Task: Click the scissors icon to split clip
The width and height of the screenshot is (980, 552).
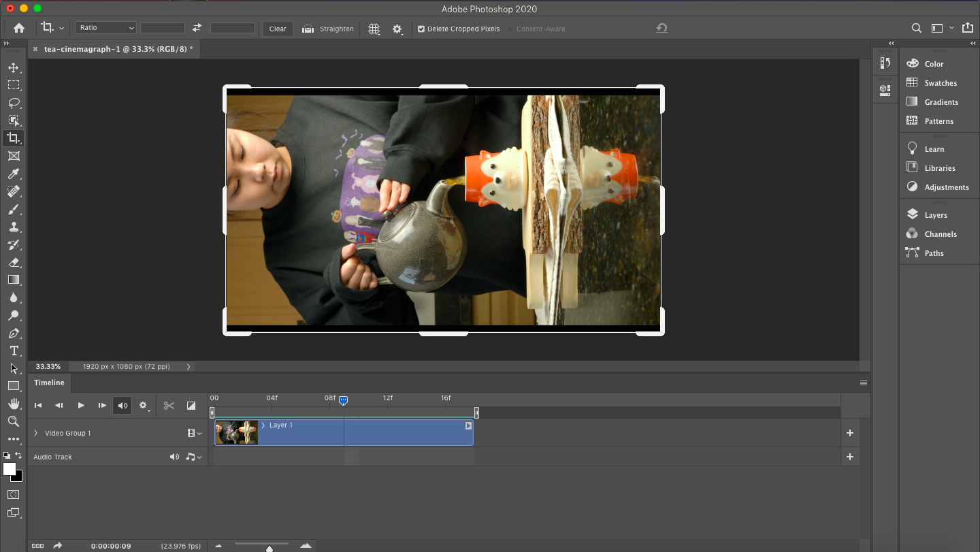Action: [x=169, y=405]
